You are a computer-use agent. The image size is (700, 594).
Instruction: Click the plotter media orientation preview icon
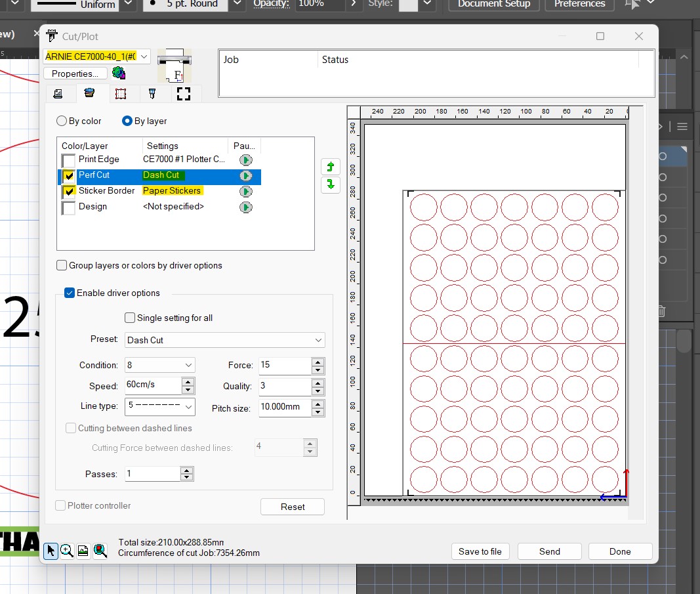pyautogui.click(x=175, y=66)
